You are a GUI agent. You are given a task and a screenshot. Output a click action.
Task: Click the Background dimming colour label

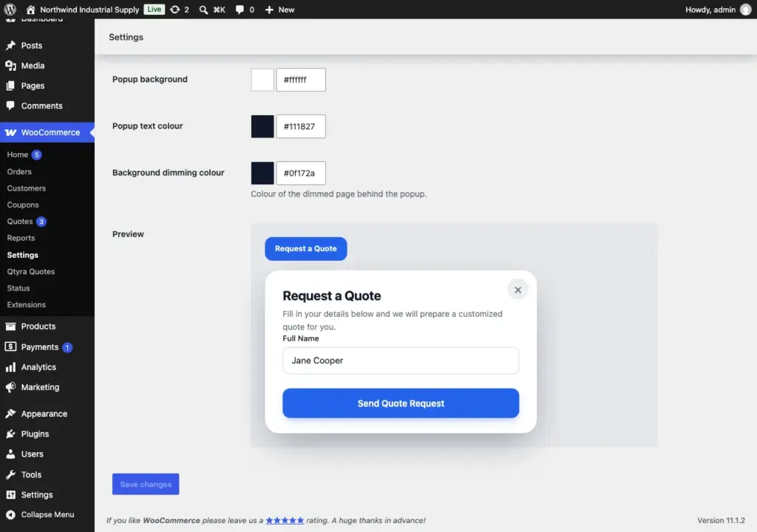coord(169,173)
